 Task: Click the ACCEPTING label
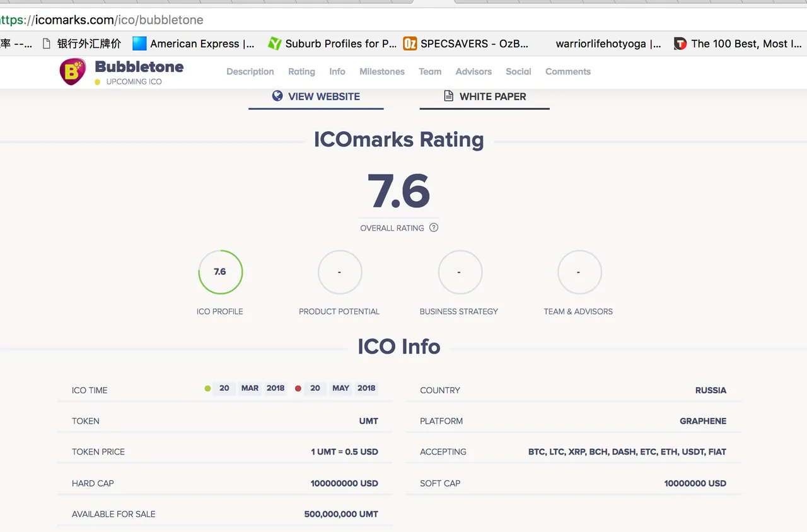pyautogui.click(x=443, y=452)
